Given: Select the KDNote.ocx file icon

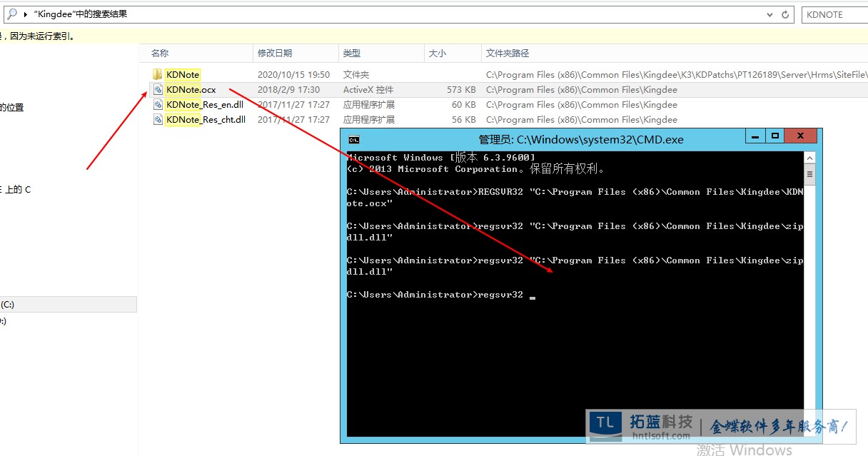Looking at the screenshot, I should 158,90.
